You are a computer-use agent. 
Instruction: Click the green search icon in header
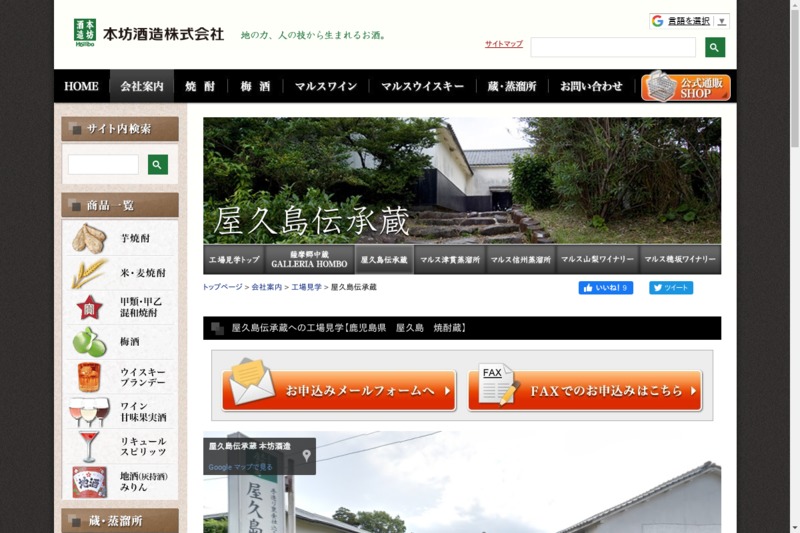click(x=714, y=47)
